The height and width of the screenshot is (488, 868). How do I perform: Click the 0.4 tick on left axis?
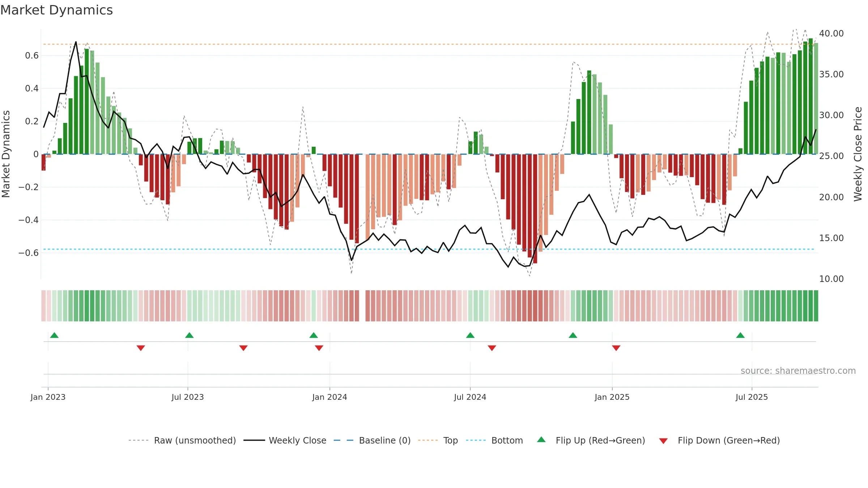(32, 88)
